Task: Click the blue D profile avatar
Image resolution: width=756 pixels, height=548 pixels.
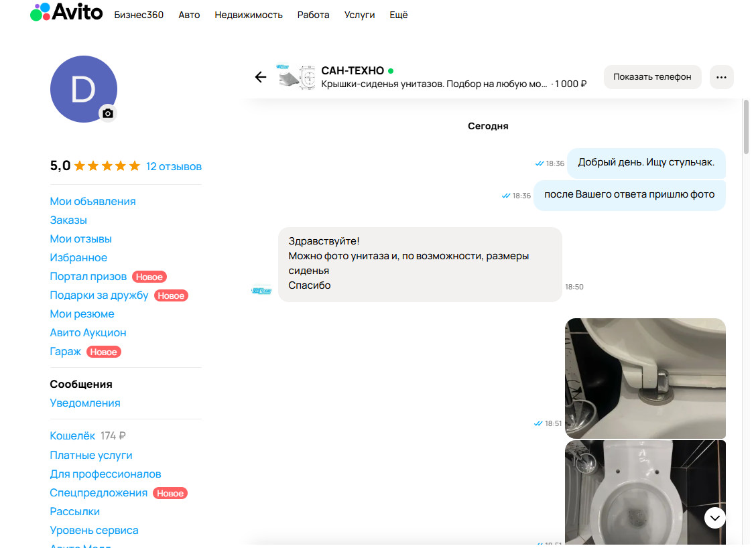Action: tap(83, 89)
